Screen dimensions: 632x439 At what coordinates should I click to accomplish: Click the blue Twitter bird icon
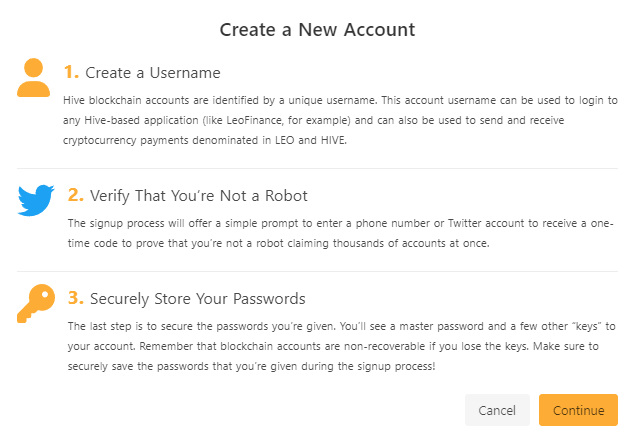pyautogui.click(x=36, y=200)
